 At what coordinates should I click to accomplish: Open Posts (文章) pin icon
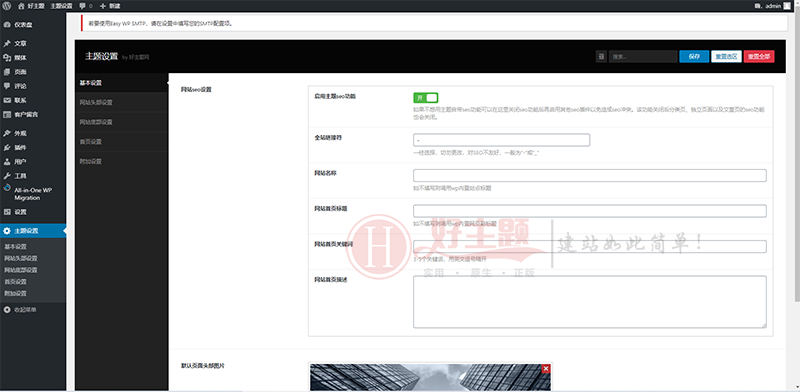(7, 43)
